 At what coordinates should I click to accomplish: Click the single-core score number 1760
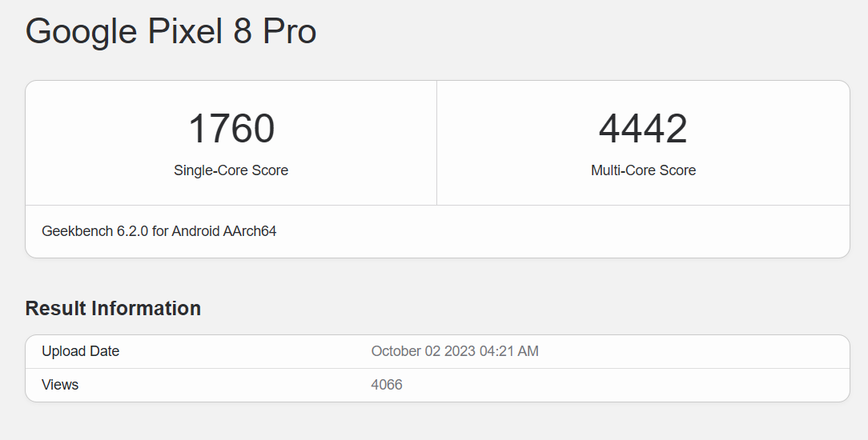[x=231, y=129]
